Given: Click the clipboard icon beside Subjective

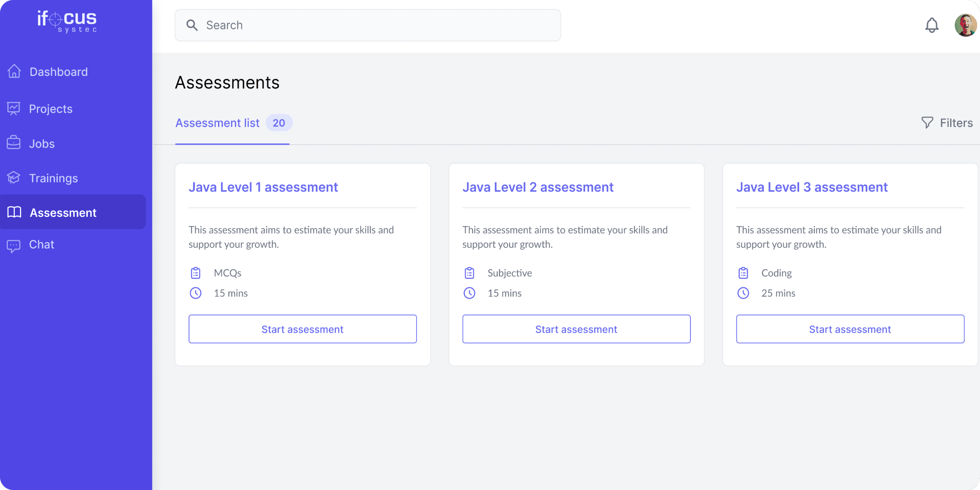Looking at the screenshot, I should [470, 273].
